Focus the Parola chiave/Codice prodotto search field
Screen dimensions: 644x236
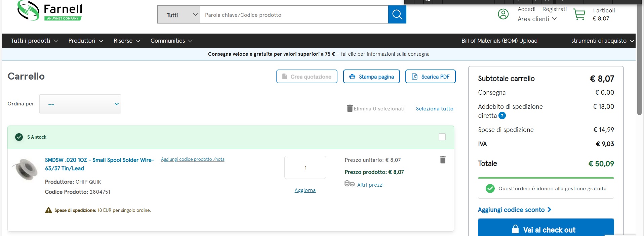tap(294, 14)
